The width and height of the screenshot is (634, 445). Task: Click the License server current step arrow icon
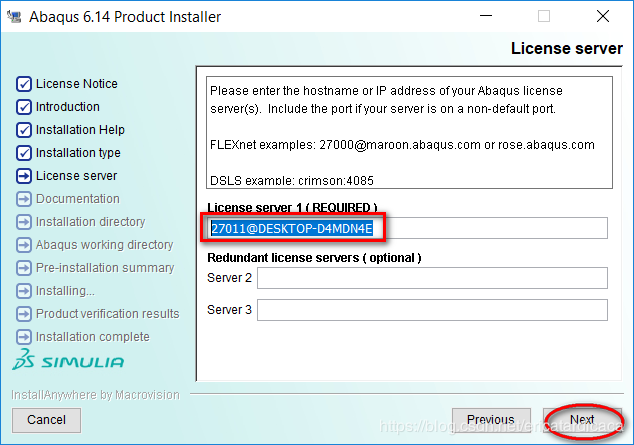click(24, 176)
